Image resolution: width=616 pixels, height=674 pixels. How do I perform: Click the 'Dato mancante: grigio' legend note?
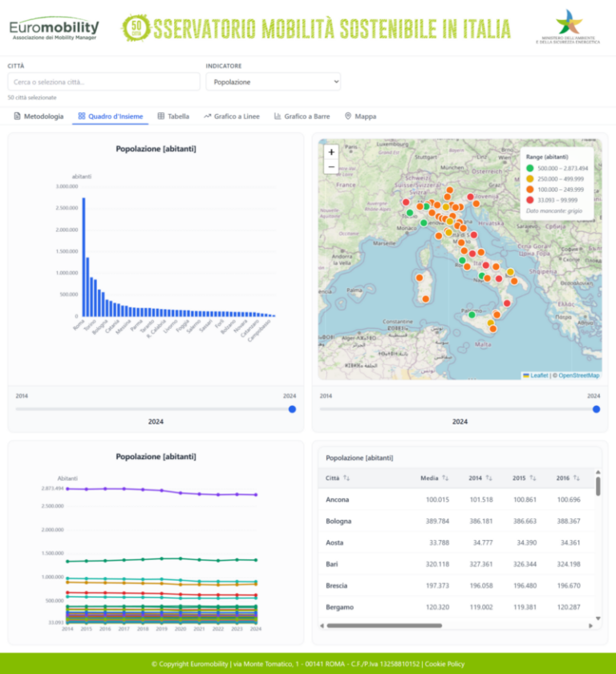[x=554, y=210]
